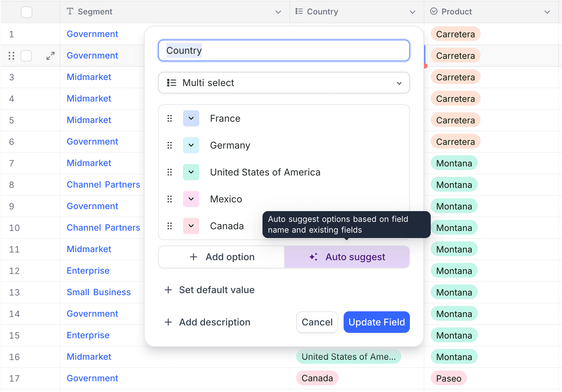
Task: Click the drag handle beside Germany option
Action: click(x=170, y=145)
